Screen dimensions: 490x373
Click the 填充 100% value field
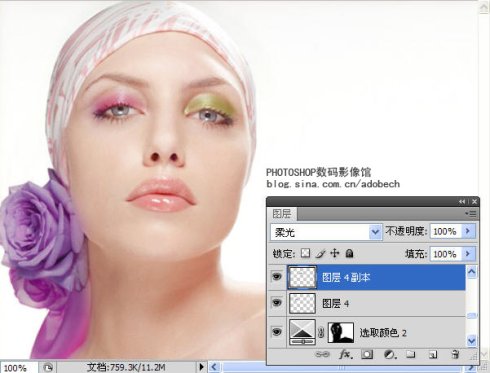446,254
